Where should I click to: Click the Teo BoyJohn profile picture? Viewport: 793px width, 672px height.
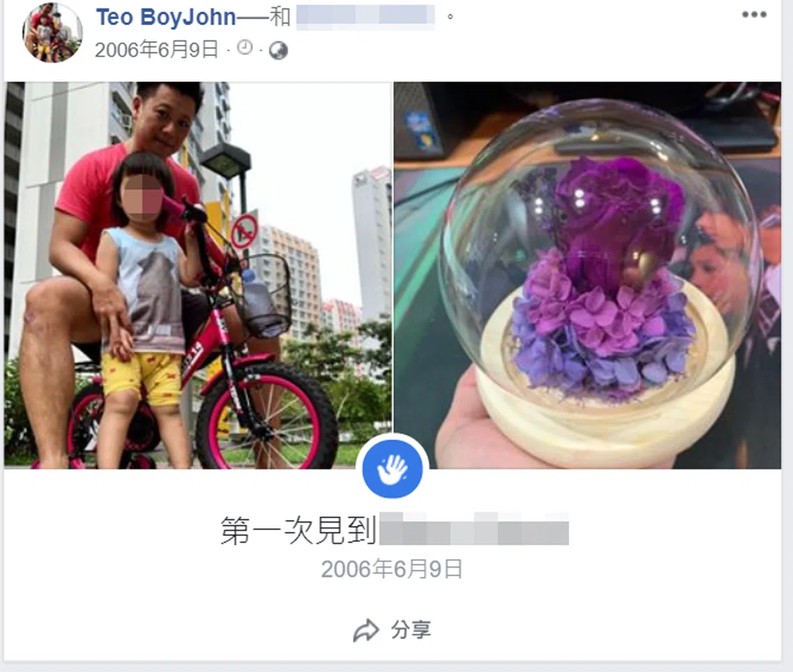click(52, 32)
